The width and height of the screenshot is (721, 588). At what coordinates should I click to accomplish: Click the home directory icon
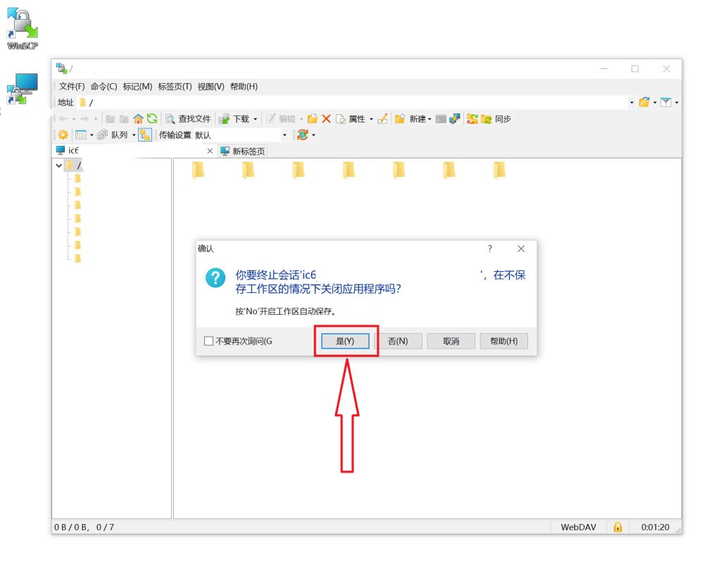[x=138, y=119]
